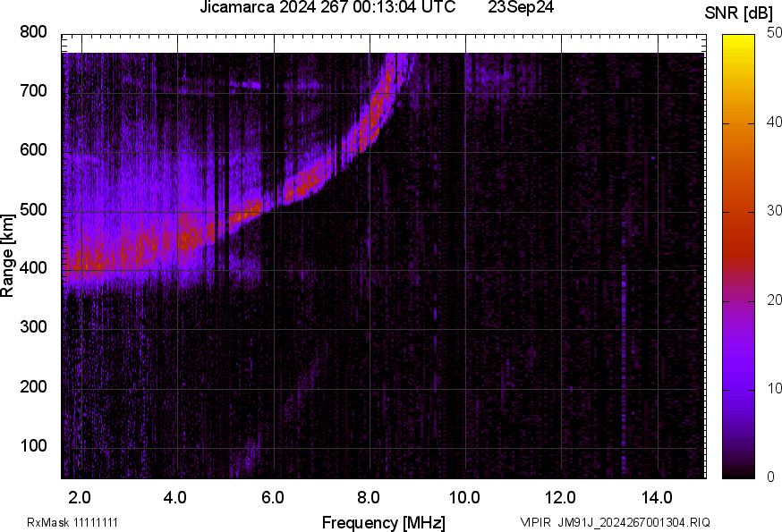The image size is (782, 532).
Task: Select the 100 tick on the range axis
Action: [x=33, y=446]
